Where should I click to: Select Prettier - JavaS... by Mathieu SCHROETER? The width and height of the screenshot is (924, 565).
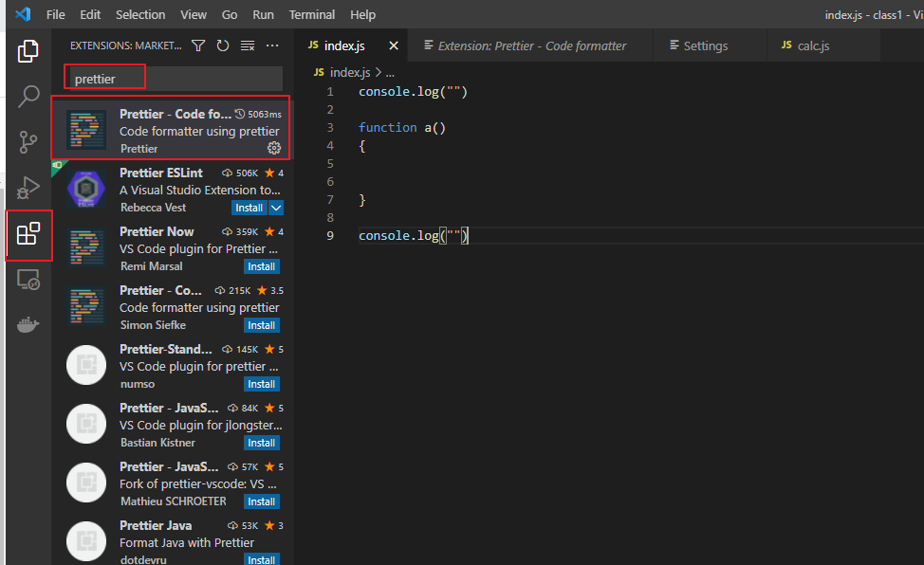pyautogui.click(x=169, y=466)
